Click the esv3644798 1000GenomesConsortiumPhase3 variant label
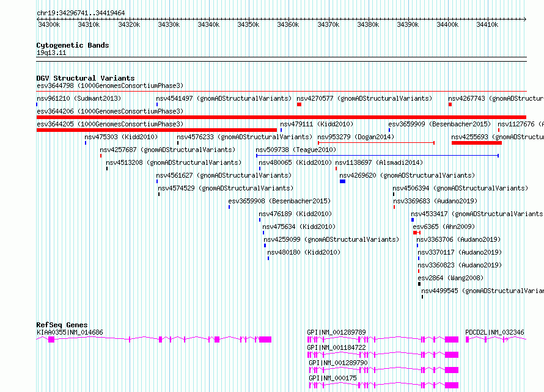 [x=110, y=85]
